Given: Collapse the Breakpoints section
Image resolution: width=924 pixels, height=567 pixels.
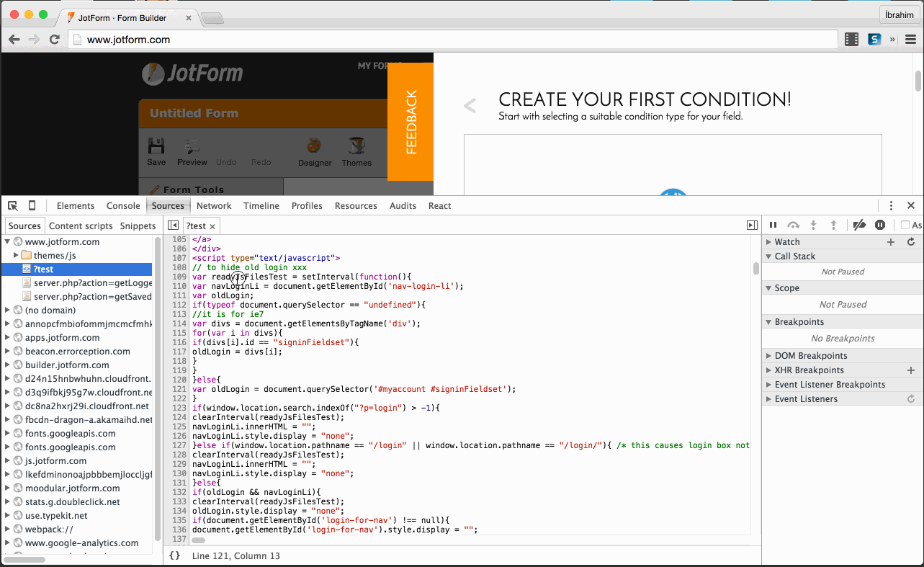Looking at the screenshot, I should point(768,322).
